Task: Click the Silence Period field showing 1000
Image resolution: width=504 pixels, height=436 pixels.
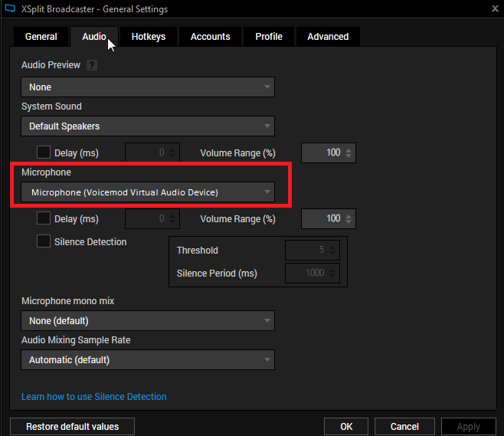Action: click(x=313, y=273)
